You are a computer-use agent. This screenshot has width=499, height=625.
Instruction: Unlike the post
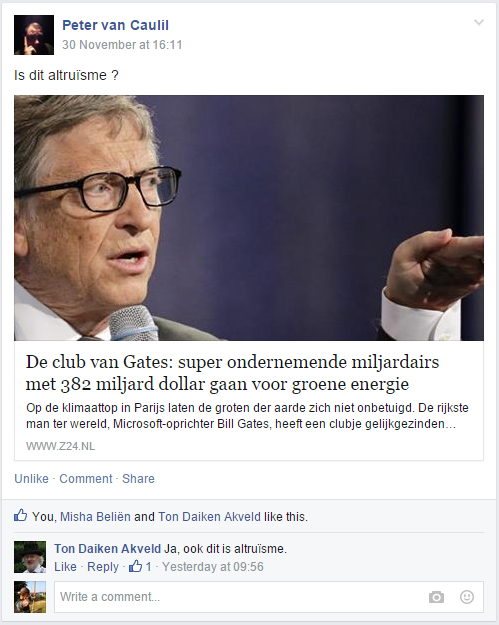pyautogui.click(x=31, y=478)
